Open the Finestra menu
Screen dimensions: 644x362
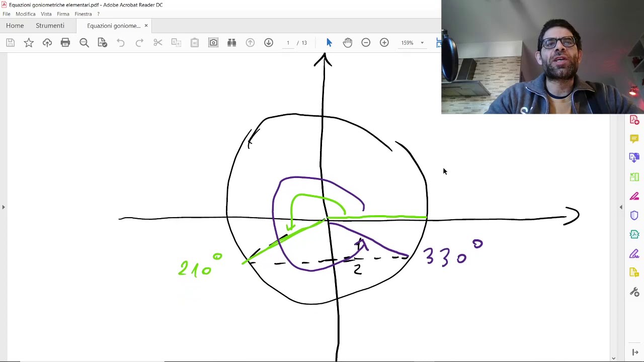83,14
